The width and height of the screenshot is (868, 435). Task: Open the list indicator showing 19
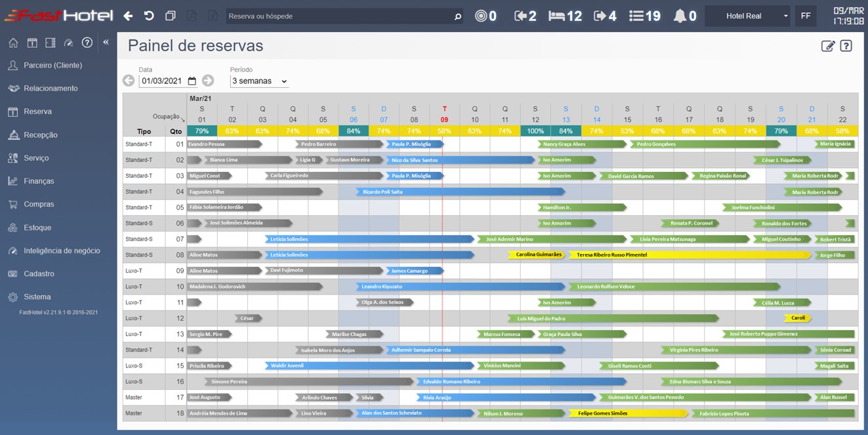tap(644, 16)
